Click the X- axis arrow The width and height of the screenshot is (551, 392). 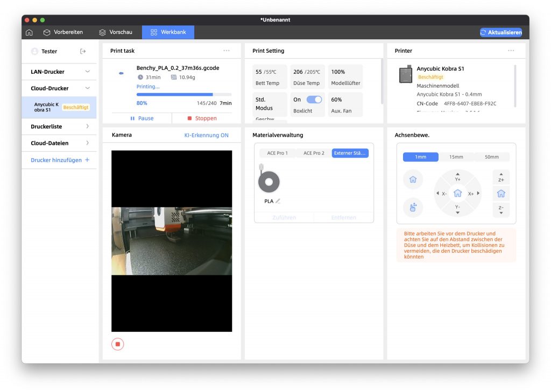click(442, 194)
